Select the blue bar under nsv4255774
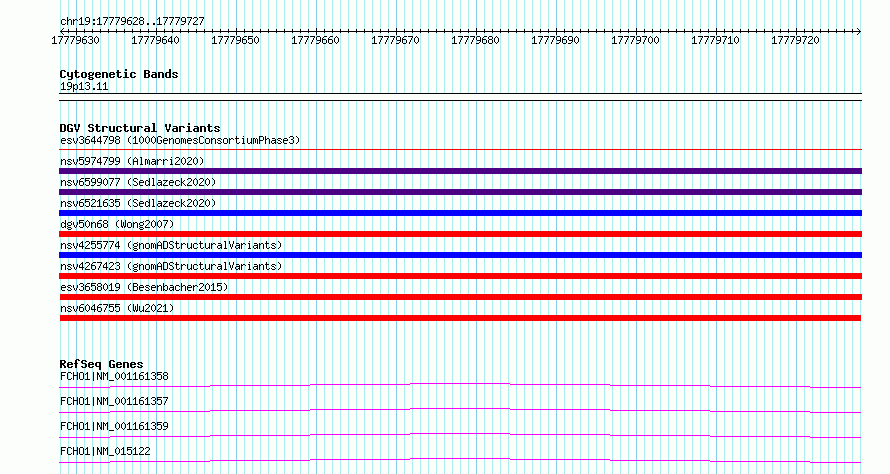Screen dimensions: 890x474 pos(460,255)
